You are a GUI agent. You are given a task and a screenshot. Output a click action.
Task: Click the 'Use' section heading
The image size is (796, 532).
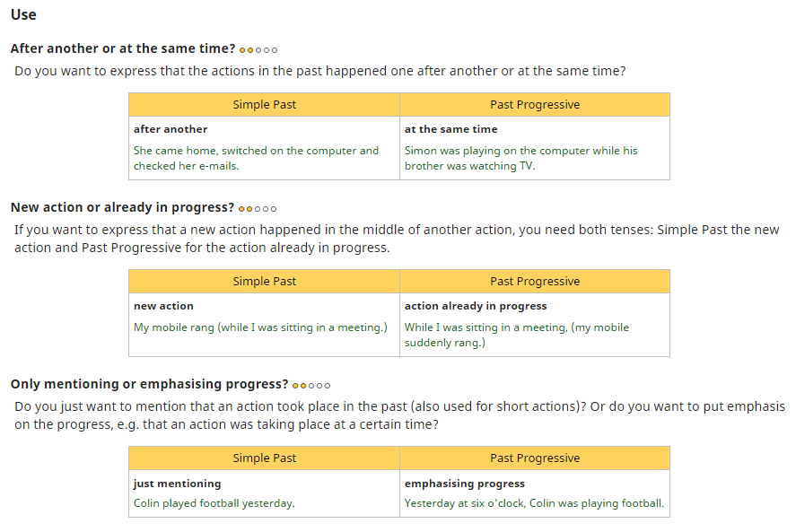[23, 15]
